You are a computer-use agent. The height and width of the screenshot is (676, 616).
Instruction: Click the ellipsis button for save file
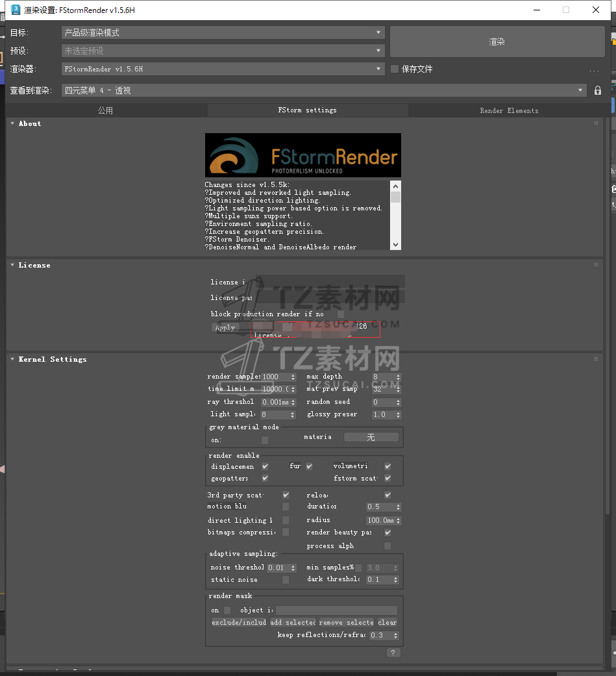[595, 70]
